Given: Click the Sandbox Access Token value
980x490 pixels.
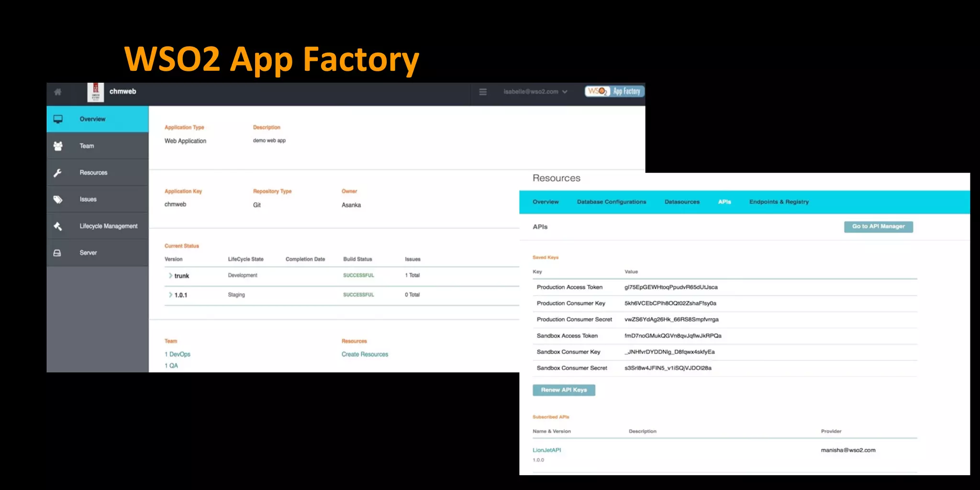Looking at the screenshot, I should tap(673, 336).
